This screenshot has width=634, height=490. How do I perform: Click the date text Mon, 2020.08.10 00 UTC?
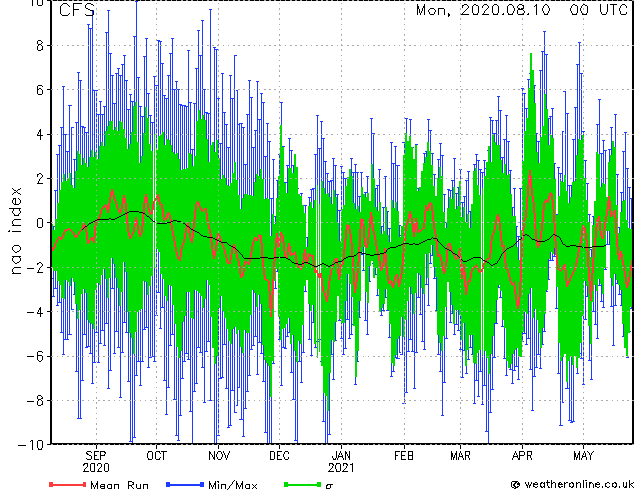pyautogui.click(x=522, y=10)
